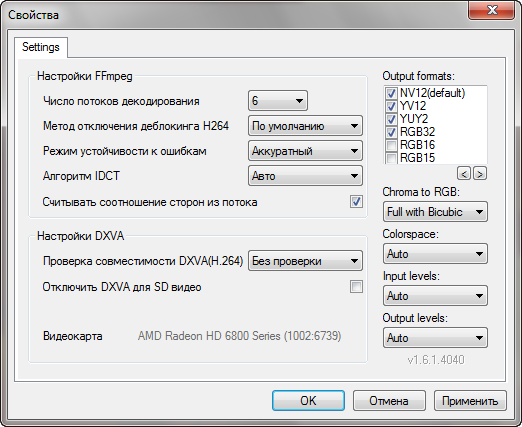Move selected output format down with right arrow
The width and height of the screenshot is (522, 427).
pyautogui.click(x=480, y=173)
